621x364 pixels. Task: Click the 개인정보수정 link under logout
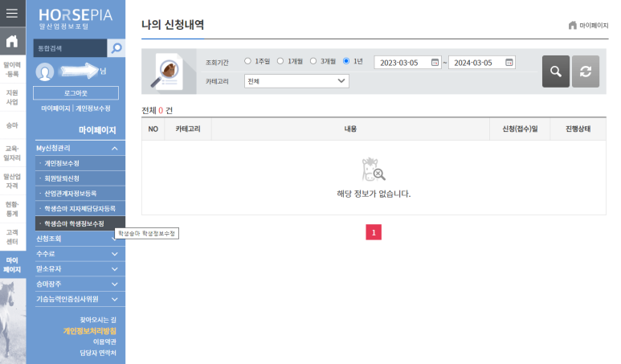click(92, 108)
